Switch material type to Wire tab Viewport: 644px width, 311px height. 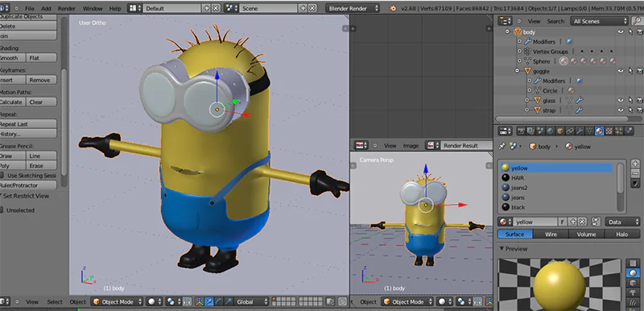tap(551, 234)
